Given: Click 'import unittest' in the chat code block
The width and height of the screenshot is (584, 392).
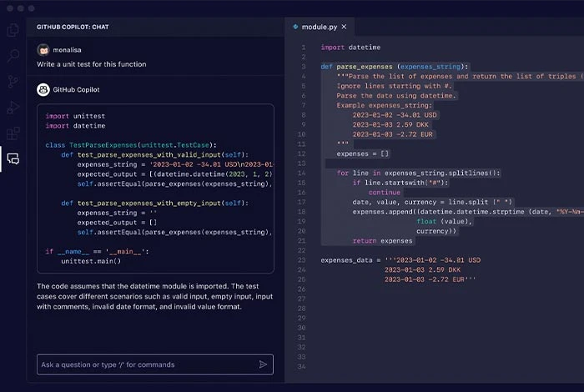Looking at the screenshot, I should click(x=75, y=116).
